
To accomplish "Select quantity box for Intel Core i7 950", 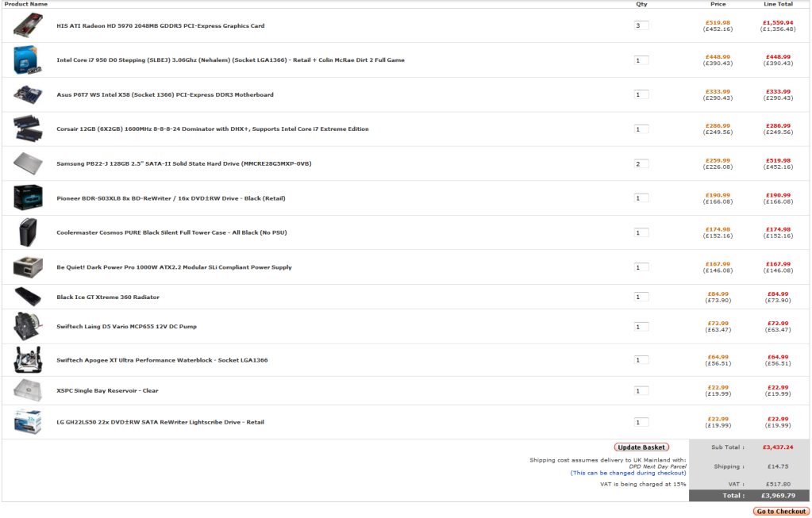I will (x=641, y=60).
